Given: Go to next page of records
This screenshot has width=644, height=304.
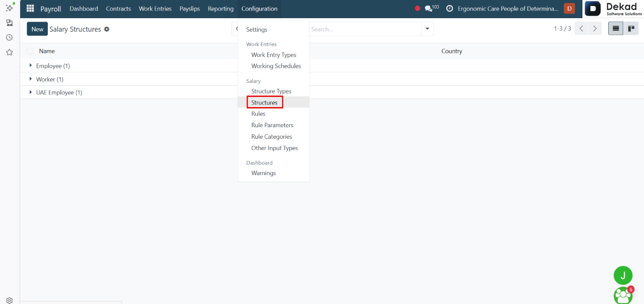Looking at the screenshot, I should click(595, 29).
